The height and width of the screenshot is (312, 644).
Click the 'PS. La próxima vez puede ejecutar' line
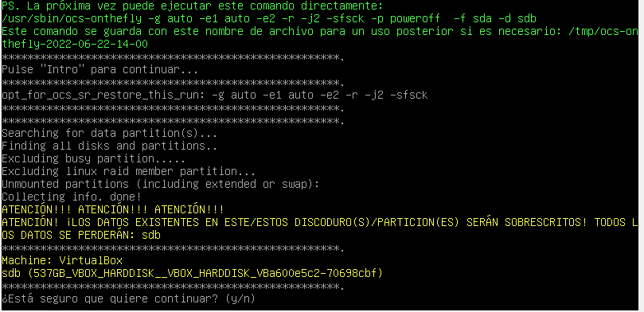[x=192, y=6]
